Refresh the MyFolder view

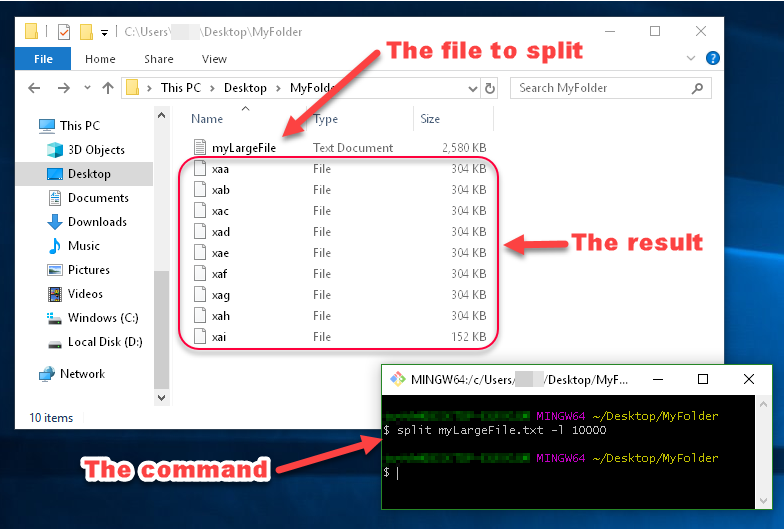tap(490, 88)
